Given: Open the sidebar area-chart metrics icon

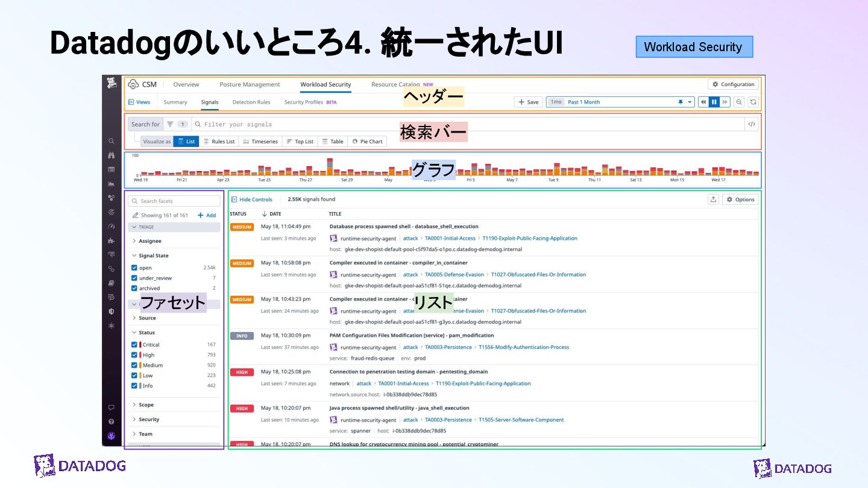Looking at the screenshot, I should (112, 184).
